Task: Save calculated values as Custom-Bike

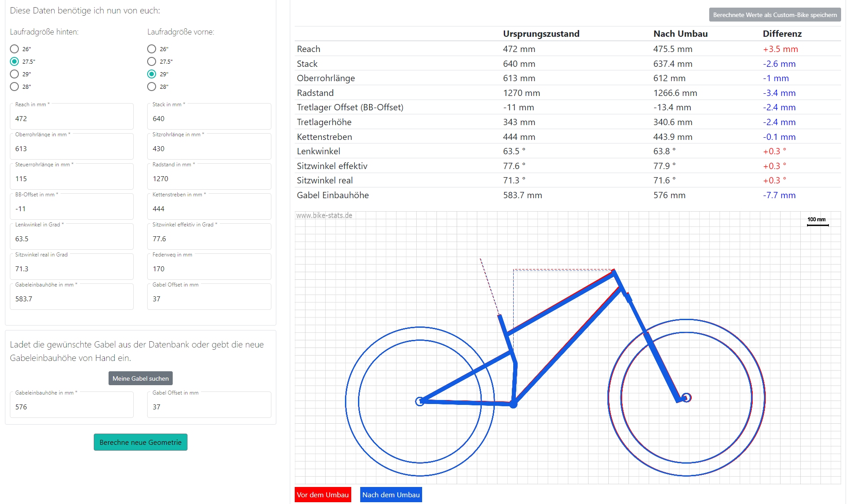Action: [775, 15]
